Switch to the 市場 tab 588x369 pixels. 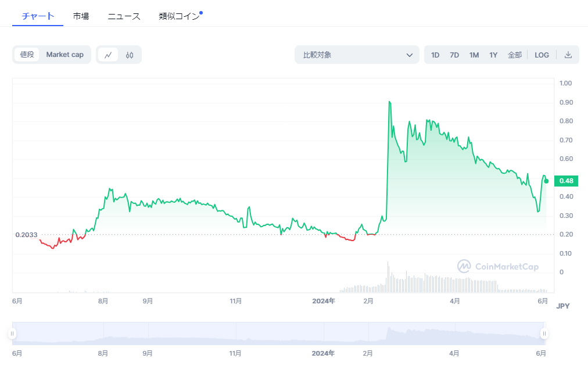point(81,16)
